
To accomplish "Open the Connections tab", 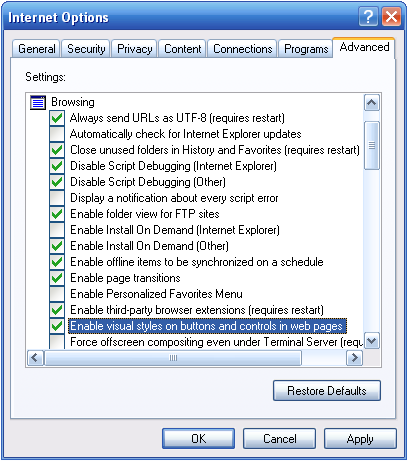I will point(242,49).
